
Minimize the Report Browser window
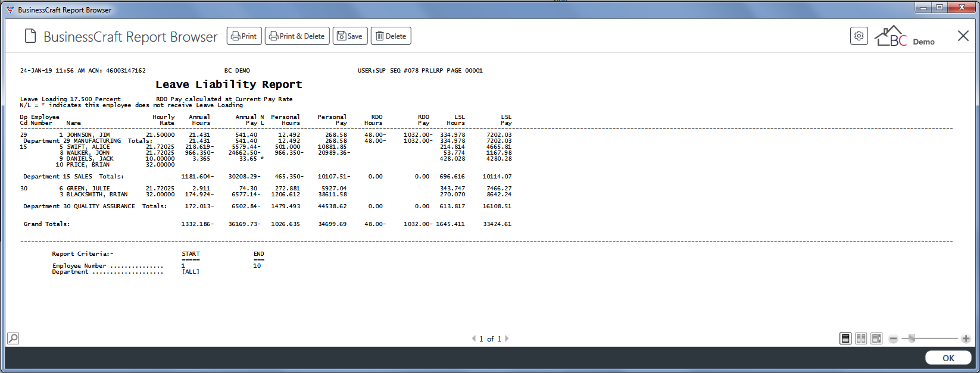click(x=924, y=8)
